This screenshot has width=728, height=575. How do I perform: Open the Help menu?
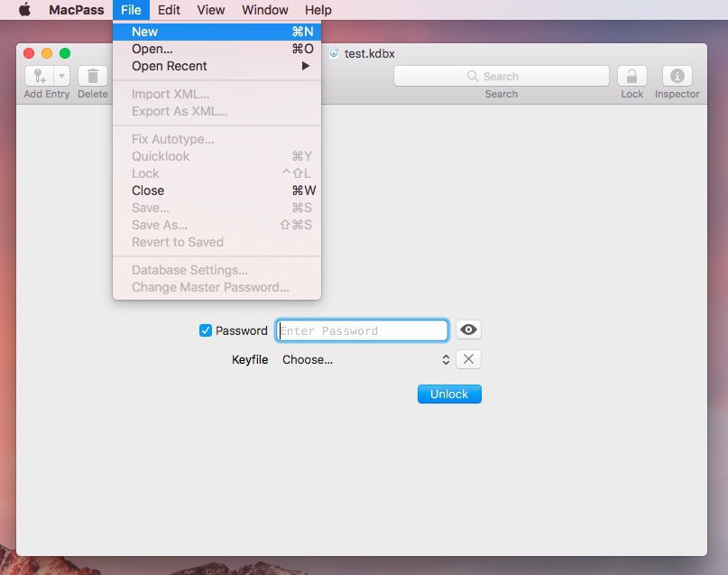pos(318,10)
